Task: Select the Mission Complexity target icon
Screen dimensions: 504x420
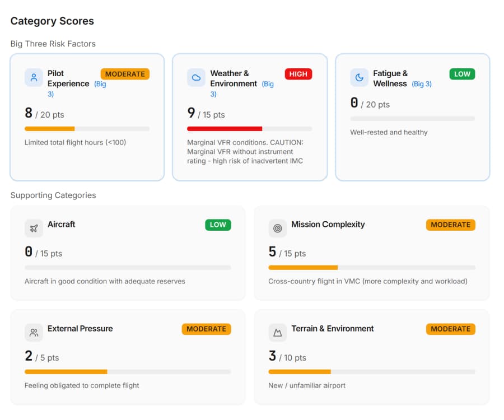Action: 277,228
